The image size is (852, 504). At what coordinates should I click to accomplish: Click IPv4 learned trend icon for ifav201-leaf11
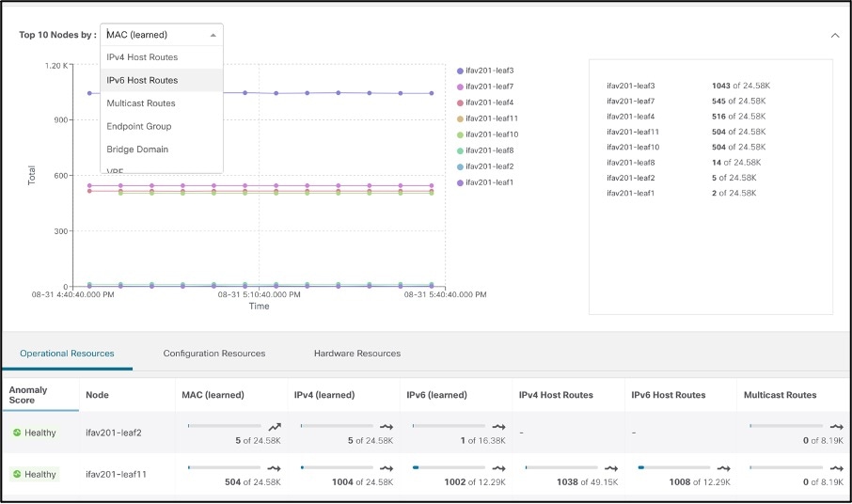coord(387,468)
